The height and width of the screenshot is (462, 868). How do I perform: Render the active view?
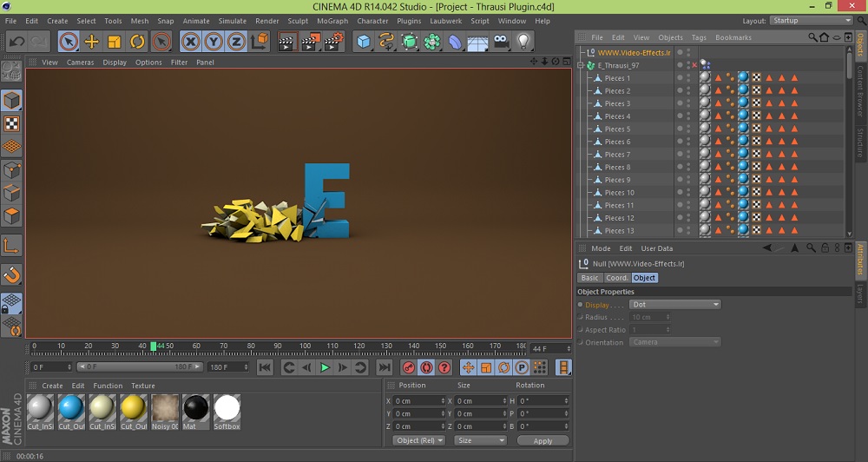[286, 42]
